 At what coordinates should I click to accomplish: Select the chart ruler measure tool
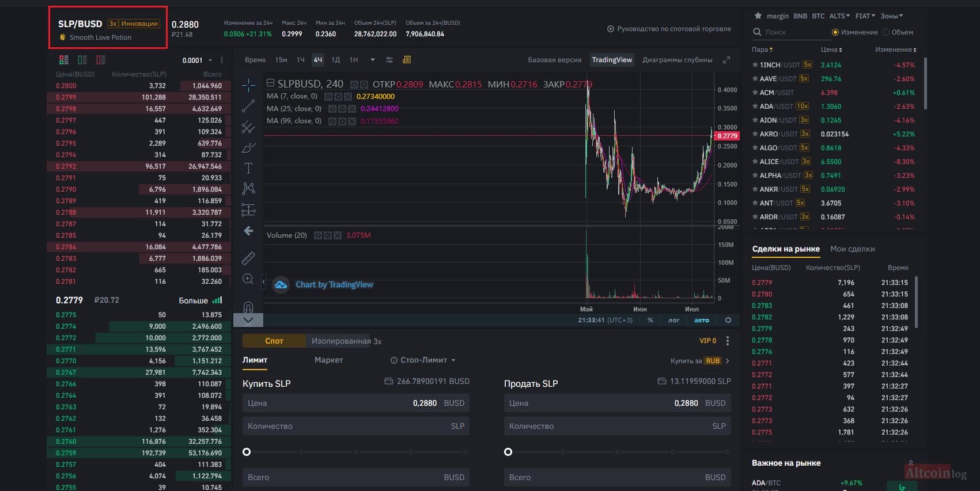pos(248,258)
